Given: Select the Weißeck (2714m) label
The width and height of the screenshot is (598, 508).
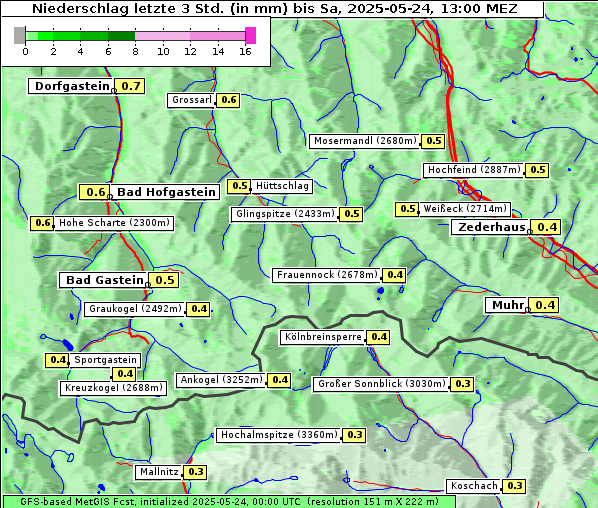Looking at the screenshot, I should click(x=465, y=209).
